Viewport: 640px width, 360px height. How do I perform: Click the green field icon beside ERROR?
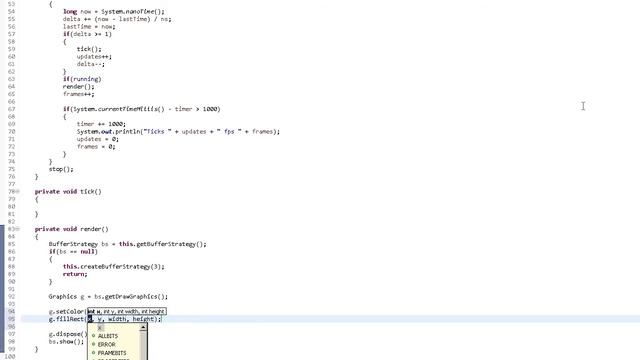point(93,344)
